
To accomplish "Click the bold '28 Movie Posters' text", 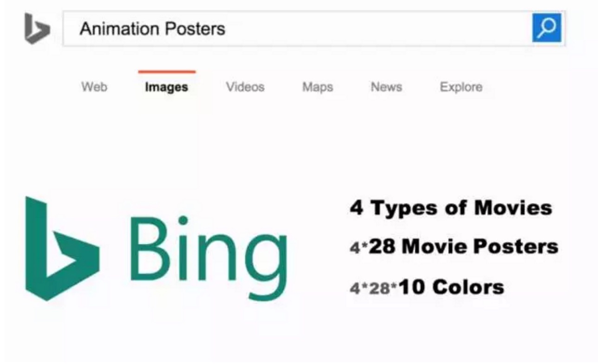I will pyautogui.click(x=463, y=247).
